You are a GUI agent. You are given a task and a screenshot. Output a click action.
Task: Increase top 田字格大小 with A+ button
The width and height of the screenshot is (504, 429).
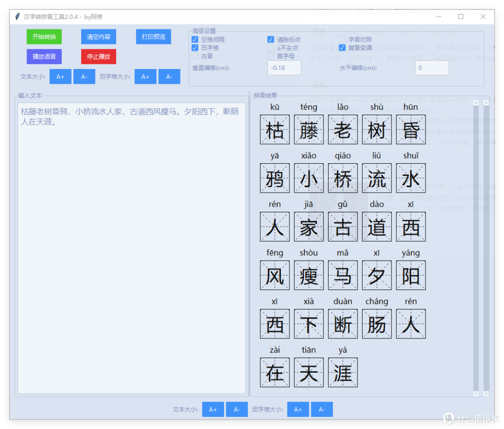tap(145, 77)
